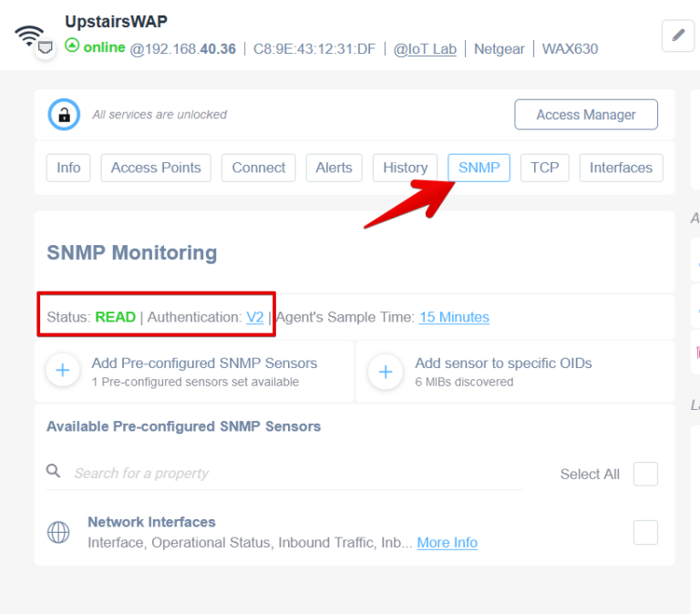Tick the Network Interfaces checkbox
This screenshot has width=700, height=614.
(x=645, y=532)
